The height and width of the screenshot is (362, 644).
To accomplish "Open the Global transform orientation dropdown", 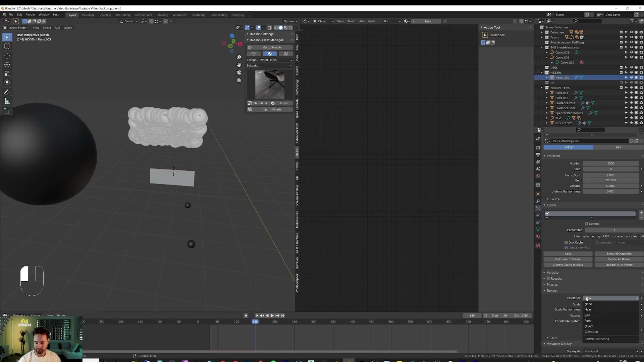I will 128,21.
